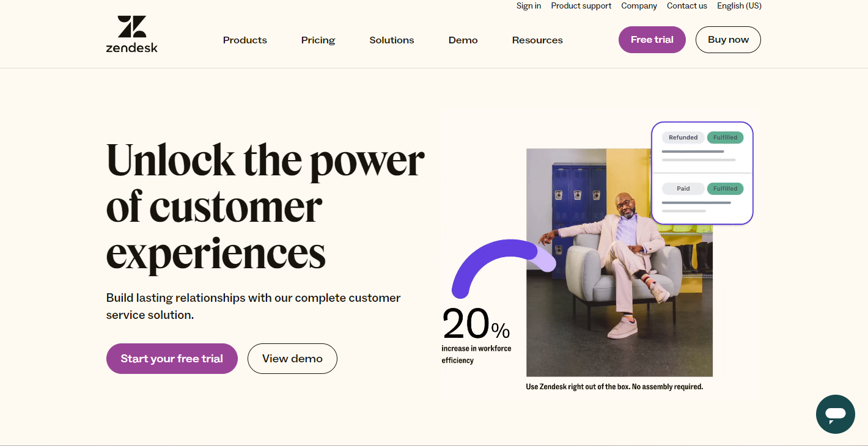The image size is (868, 446).
Task: Open the Products menu
Action: pos(245,40)
